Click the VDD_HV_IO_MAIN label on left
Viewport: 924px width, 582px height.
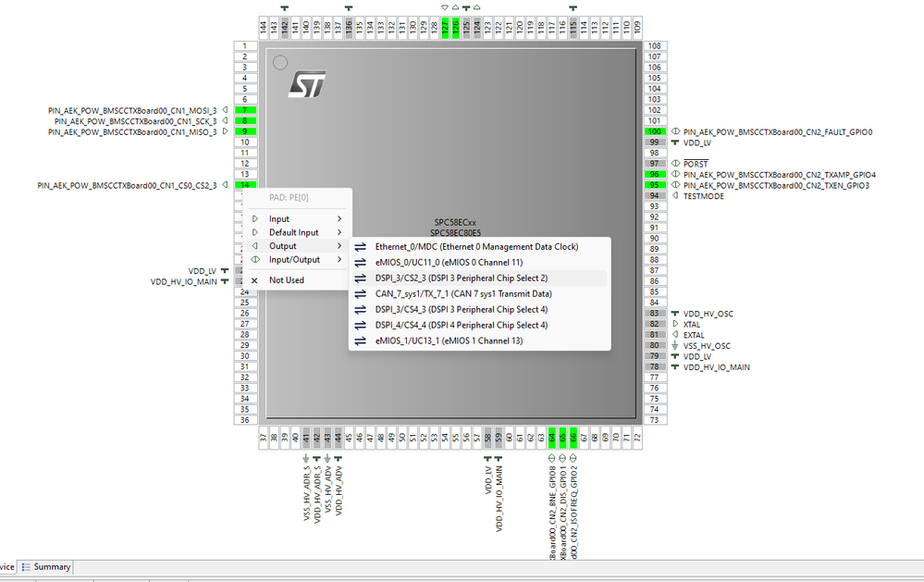pos(184,282)
